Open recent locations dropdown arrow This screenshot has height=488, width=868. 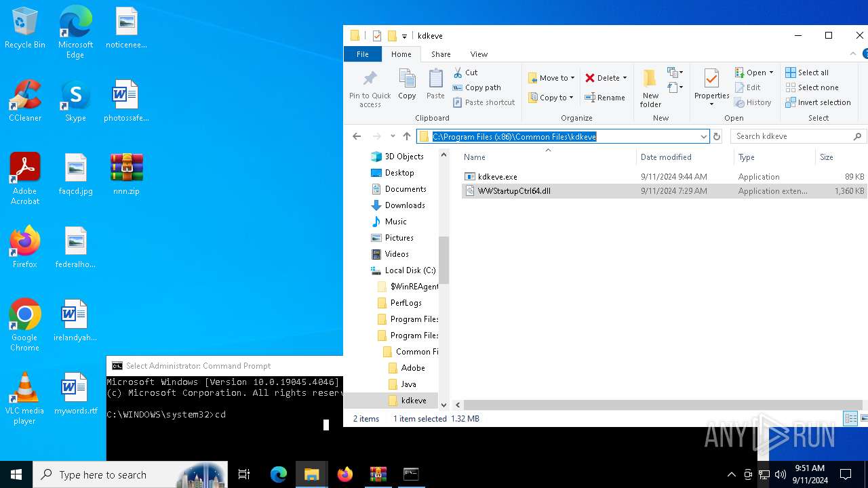pyautogui.click(x=392, y=136)
